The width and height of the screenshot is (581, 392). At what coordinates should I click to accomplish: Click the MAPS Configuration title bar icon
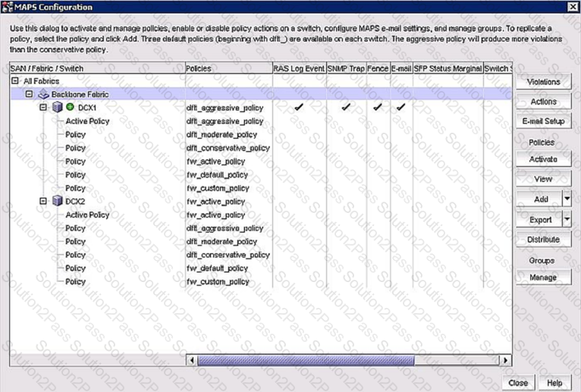(8, 7)
